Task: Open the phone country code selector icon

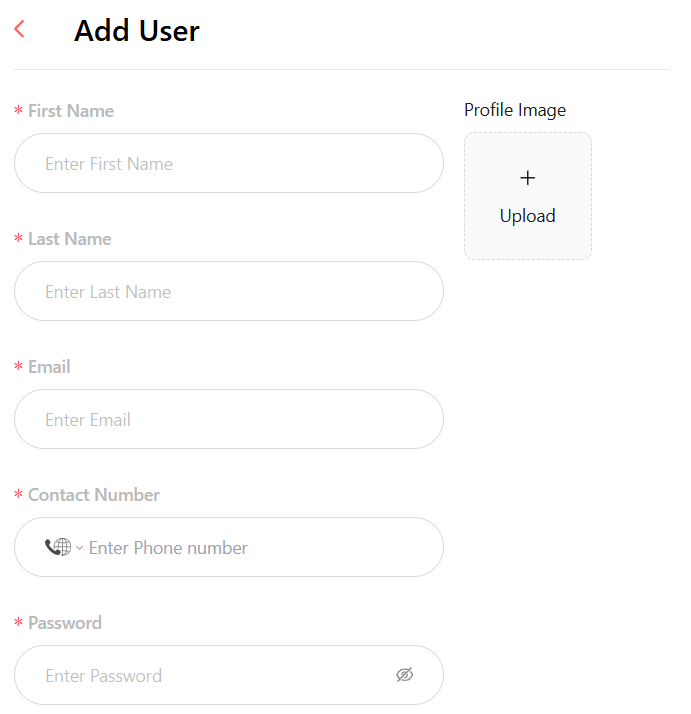Action: 58,547
